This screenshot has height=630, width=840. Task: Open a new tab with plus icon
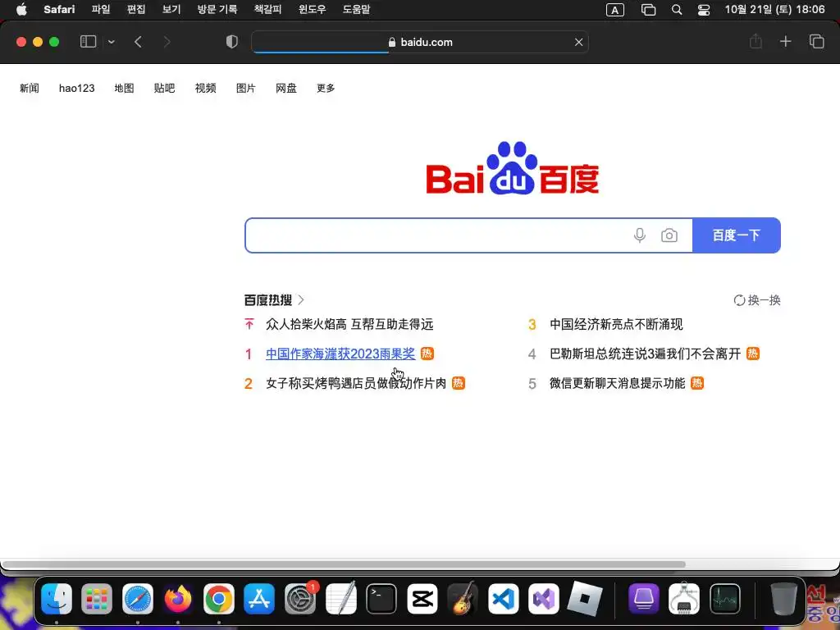[785, 41]
